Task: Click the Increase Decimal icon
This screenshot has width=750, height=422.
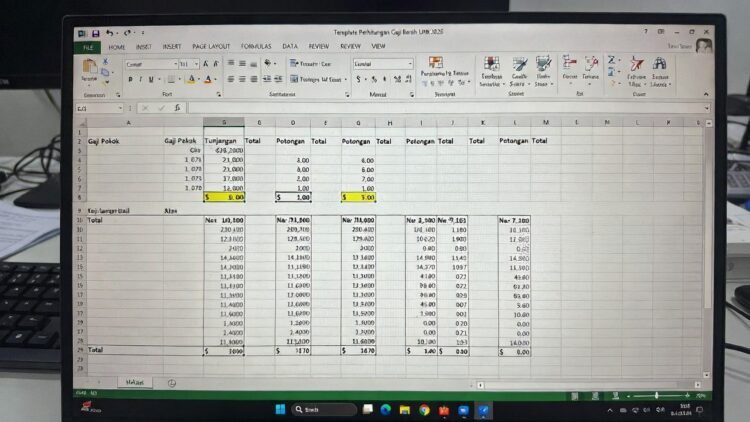Action: point(397,79)
